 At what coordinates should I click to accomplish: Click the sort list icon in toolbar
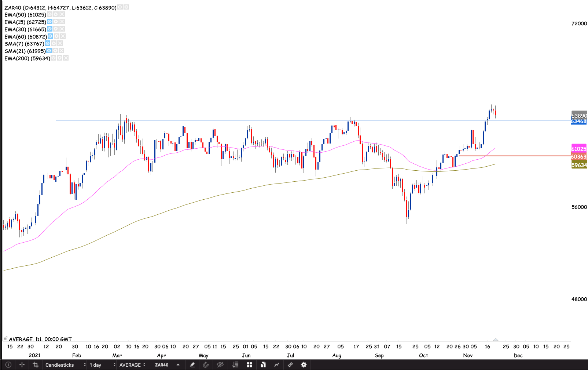pos(235,365)
